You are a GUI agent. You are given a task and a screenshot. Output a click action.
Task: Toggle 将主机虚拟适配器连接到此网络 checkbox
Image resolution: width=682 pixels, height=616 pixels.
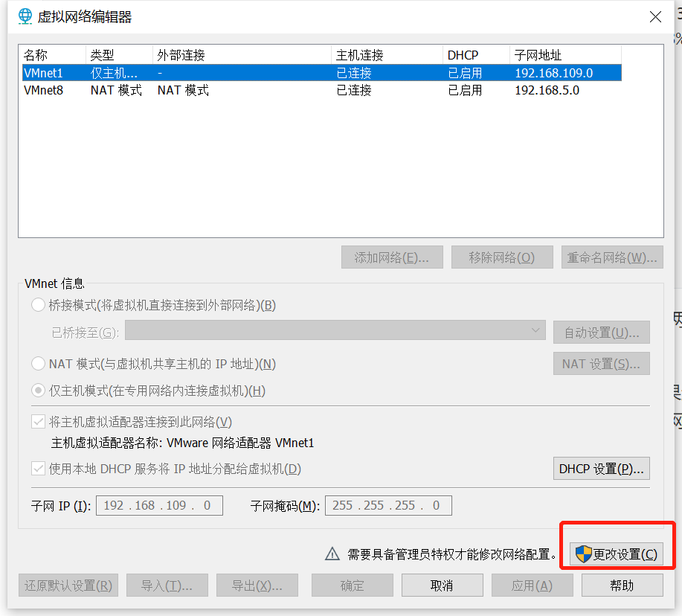pyautogui.click(x=38, y=422)
